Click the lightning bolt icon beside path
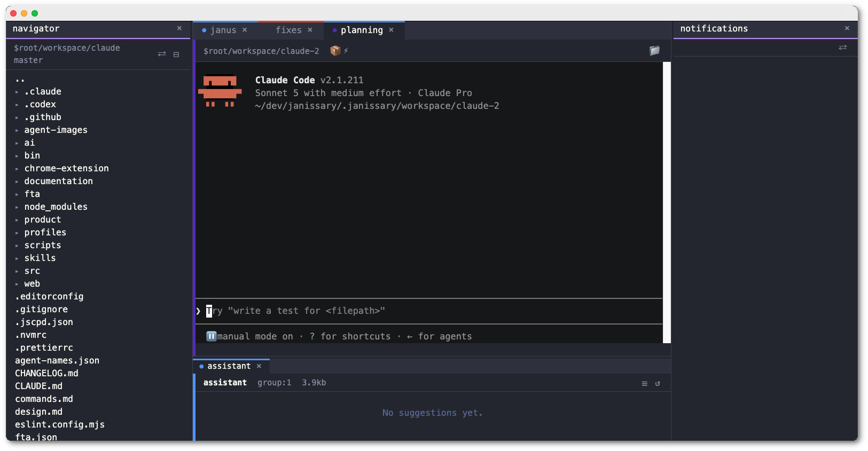 (x=346, y=51)
